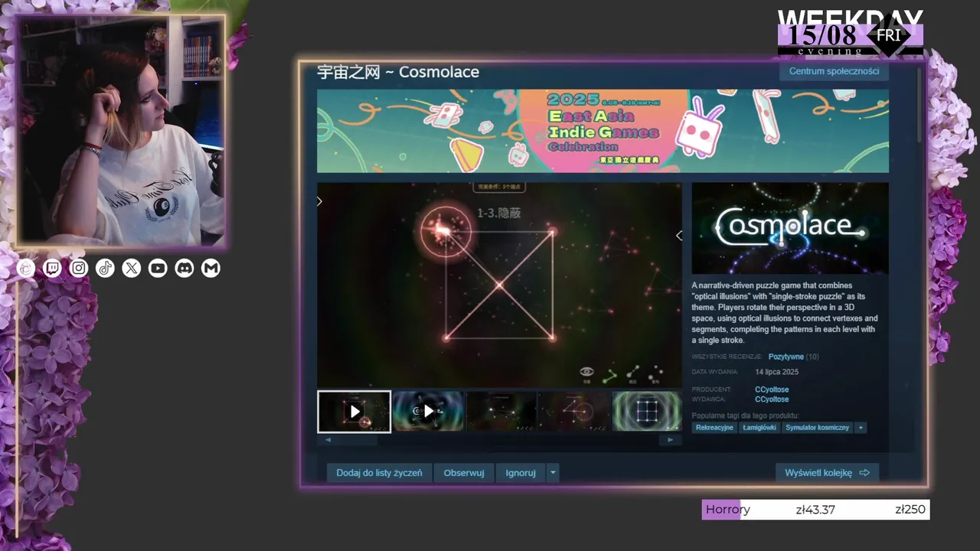The width and height of the screenshot is (980, 551).
Task: Click the right chevron on video player
Action: point(678,235)
